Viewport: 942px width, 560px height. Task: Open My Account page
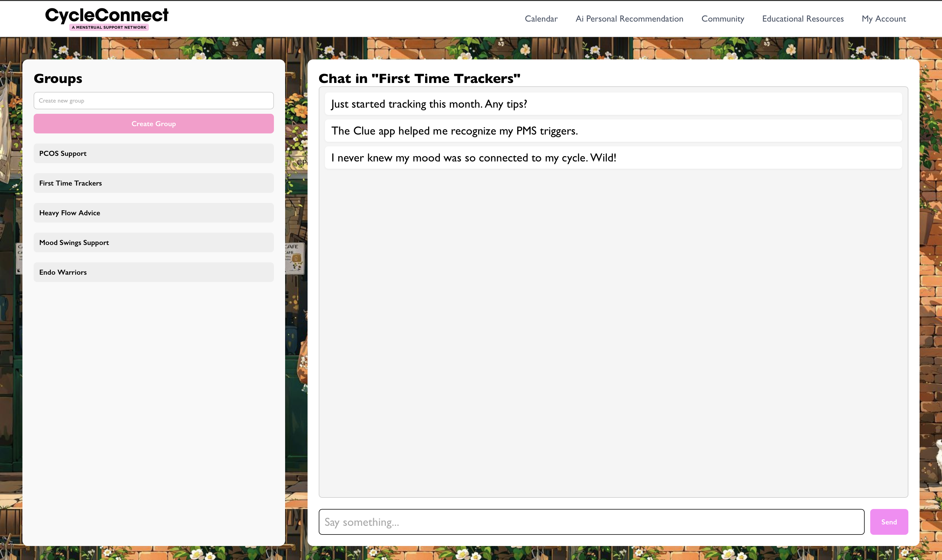pos(883,19)
